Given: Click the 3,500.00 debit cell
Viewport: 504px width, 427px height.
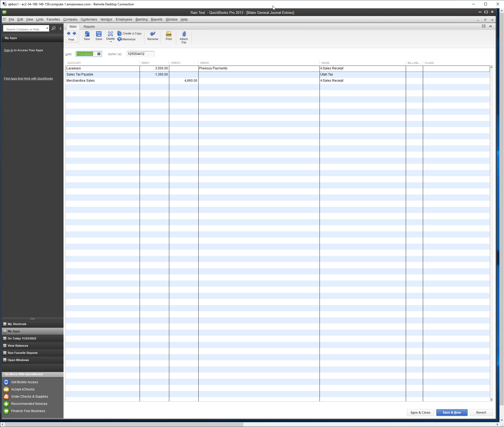Looking at the screenshot, I should coord(154,68).
